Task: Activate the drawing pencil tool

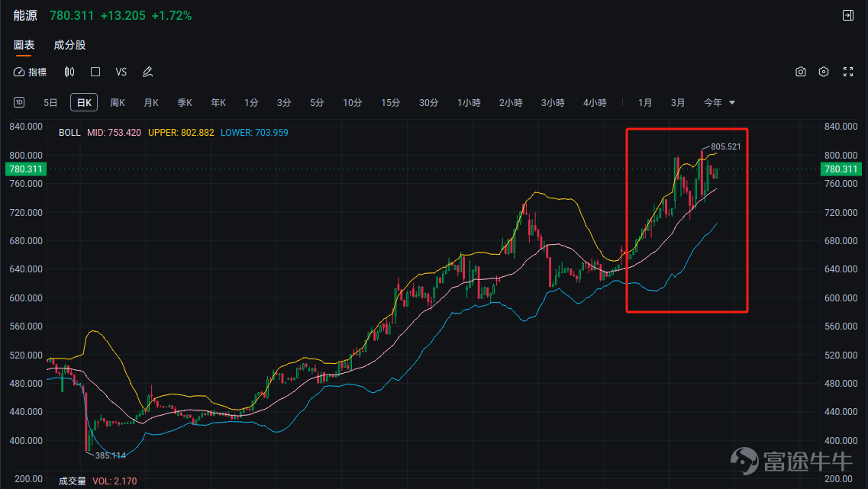Action: coord(147,72)
